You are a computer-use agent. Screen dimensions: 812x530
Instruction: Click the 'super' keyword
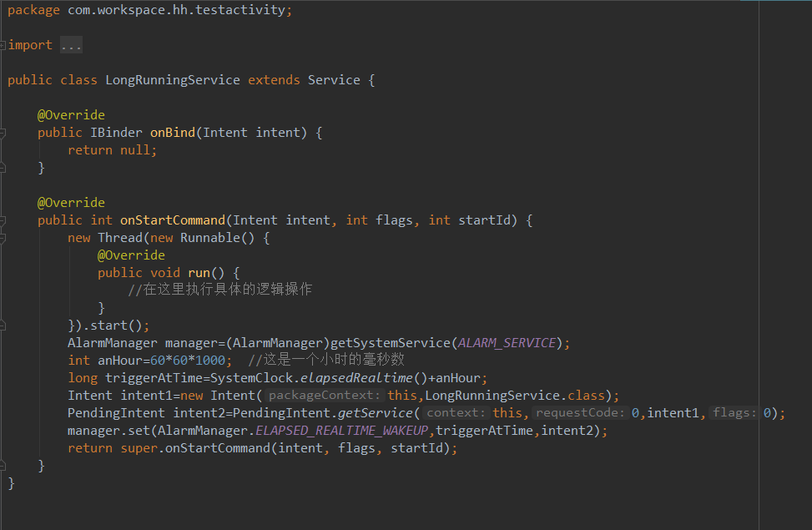139,449
